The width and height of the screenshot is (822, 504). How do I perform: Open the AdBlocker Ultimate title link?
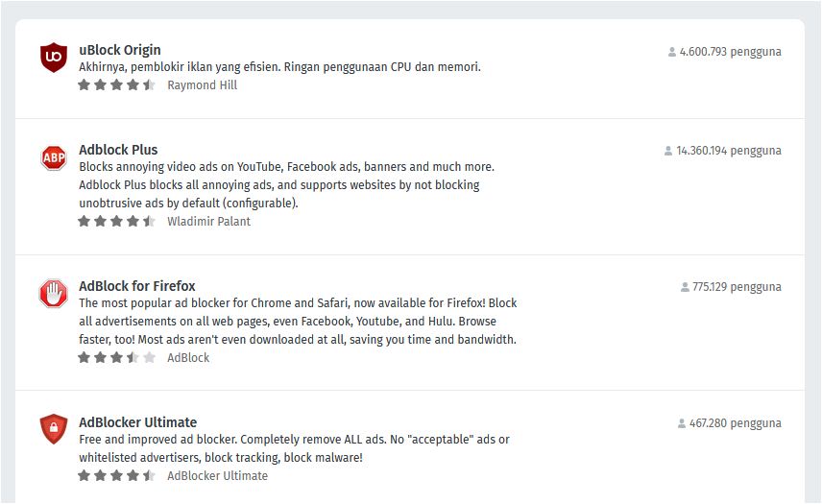tap(138, 422)
